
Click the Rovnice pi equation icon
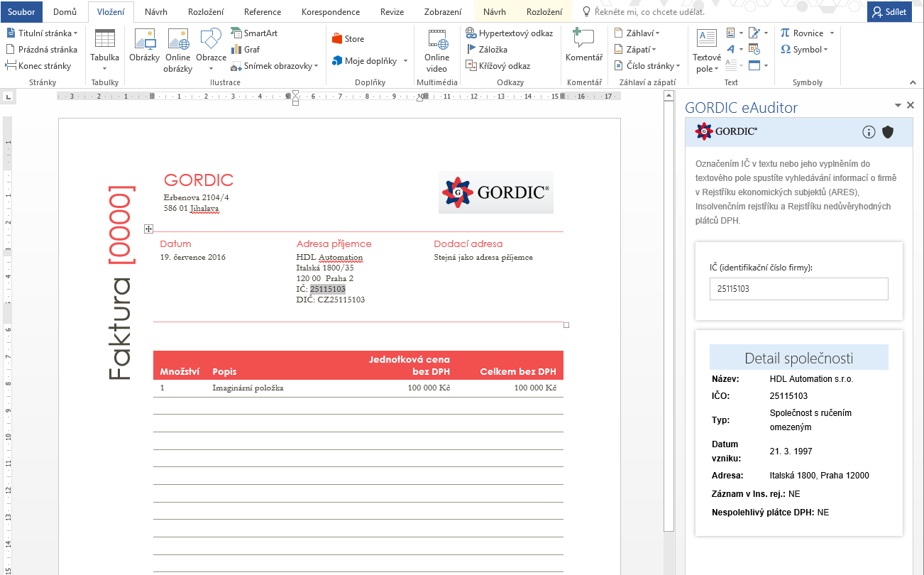785,33
